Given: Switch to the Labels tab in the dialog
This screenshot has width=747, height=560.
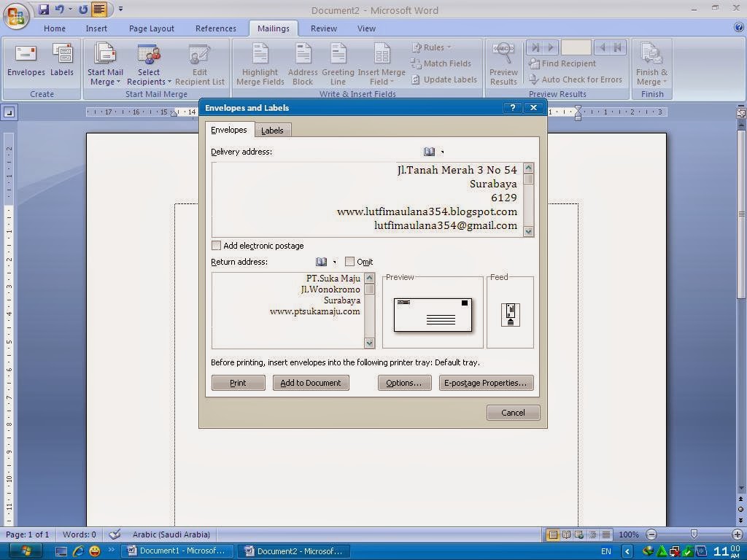Looking at the screenshot, I should 272,131.
